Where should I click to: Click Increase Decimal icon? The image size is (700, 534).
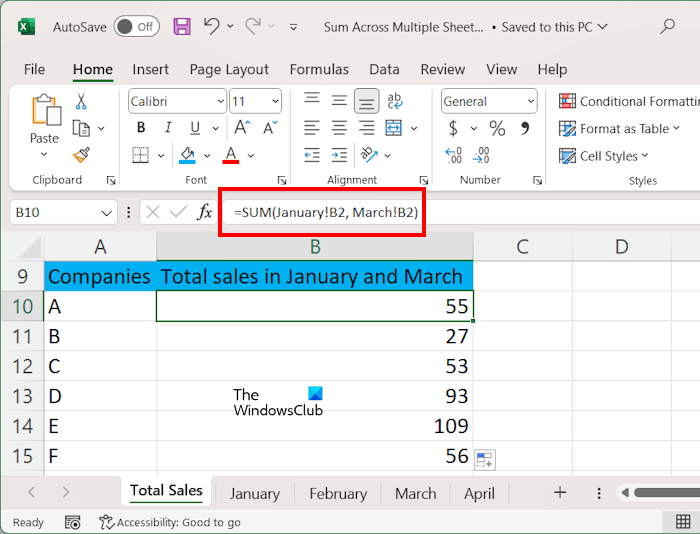(454, 155)
